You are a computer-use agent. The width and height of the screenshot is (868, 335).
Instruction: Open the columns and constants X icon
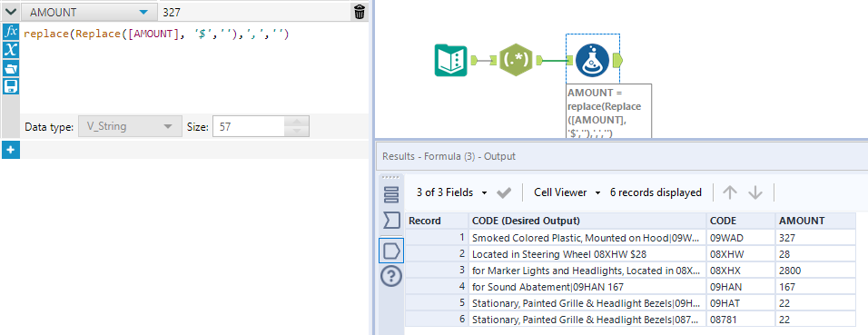point(11,50)
